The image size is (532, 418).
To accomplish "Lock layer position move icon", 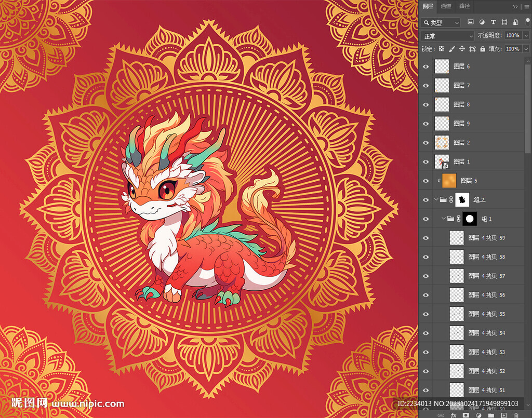I will click(462, 49).
